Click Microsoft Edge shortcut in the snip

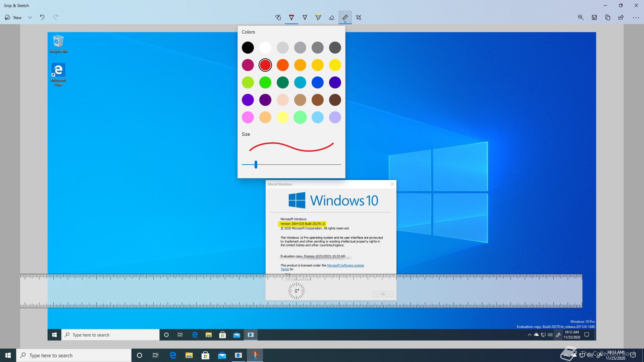[58, 75]
